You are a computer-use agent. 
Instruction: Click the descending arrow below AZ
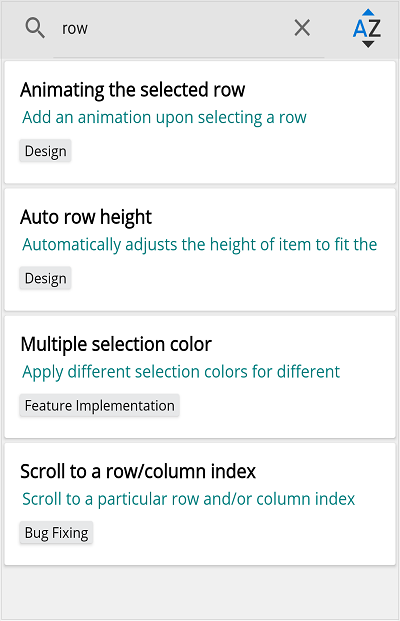368,44
